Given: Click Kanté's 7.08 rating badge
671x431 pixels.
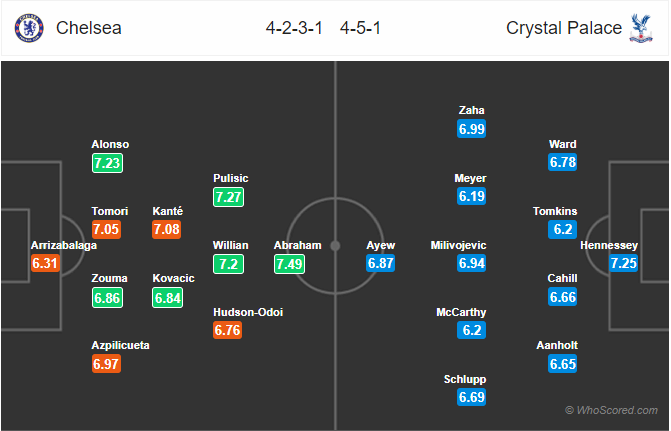Looking at the screenshot, I should 166,229.
